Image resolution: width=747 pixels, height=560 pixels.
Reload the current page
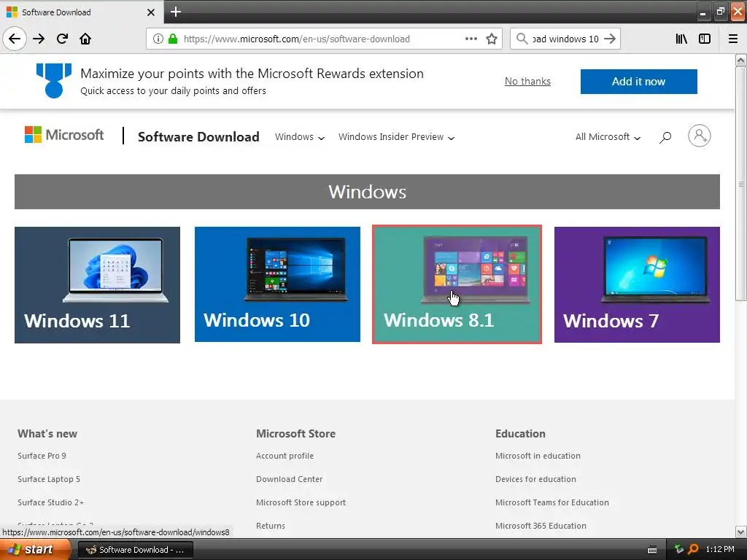[x=62, y=39]
